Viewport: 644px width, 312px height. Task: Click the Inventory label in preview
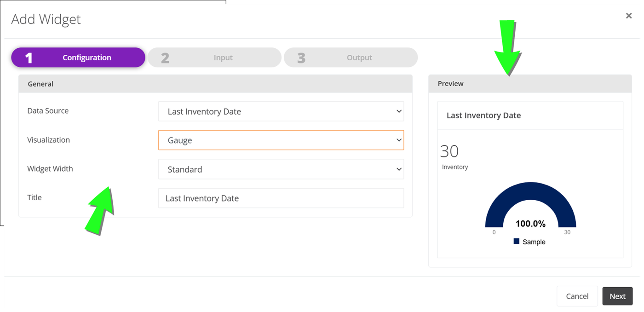point(455,167)
